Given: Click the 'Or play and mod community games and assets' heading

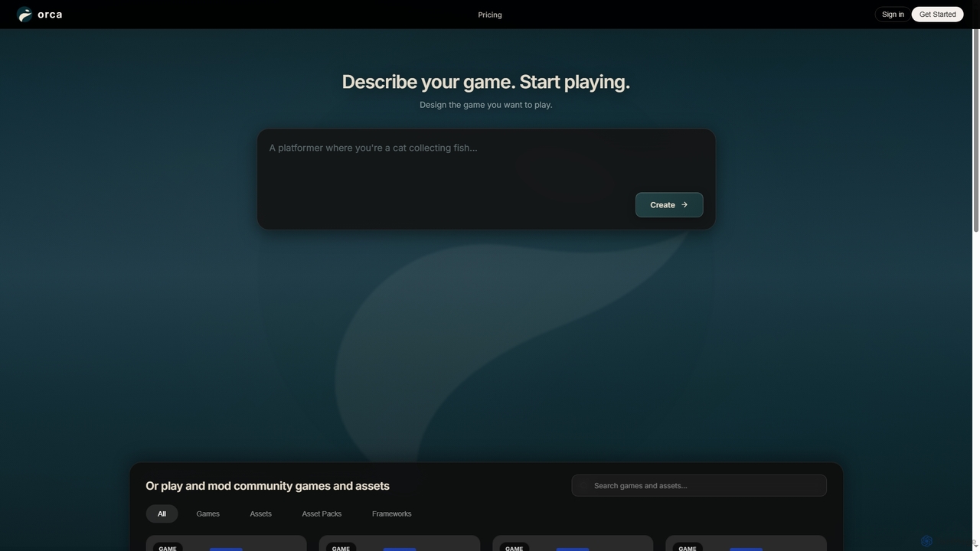Looking at the screenshot, I should click(x=267, y=486).
